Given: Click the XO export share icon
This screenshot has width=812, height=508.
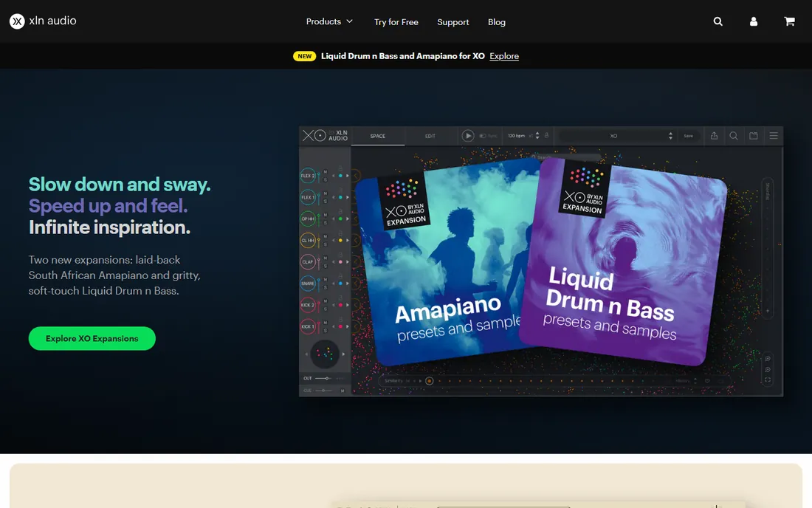Looking at the screenshot, I should pyautogui.click(x=714, y=136).
